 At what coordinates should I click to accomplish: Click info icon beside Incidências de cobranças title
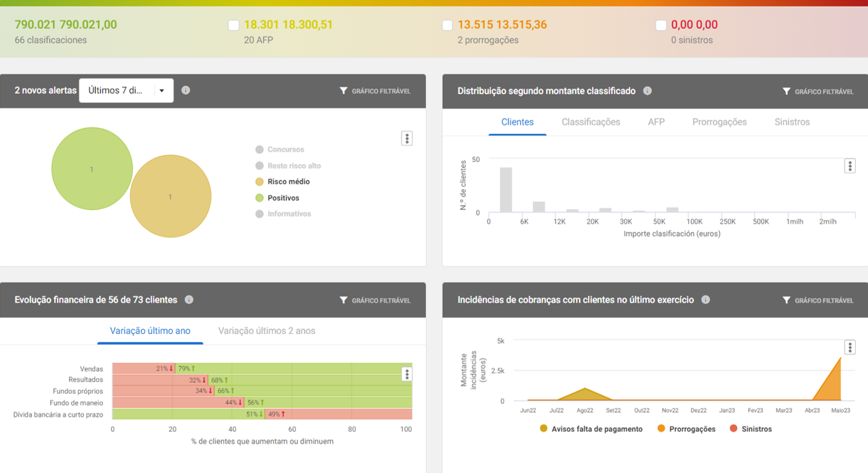(706, 300)
